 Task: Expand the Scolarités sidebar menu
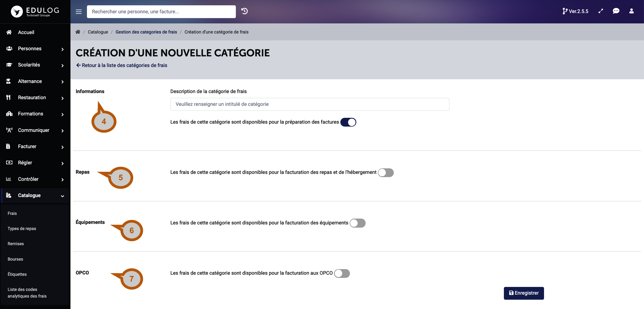[35, 65]
